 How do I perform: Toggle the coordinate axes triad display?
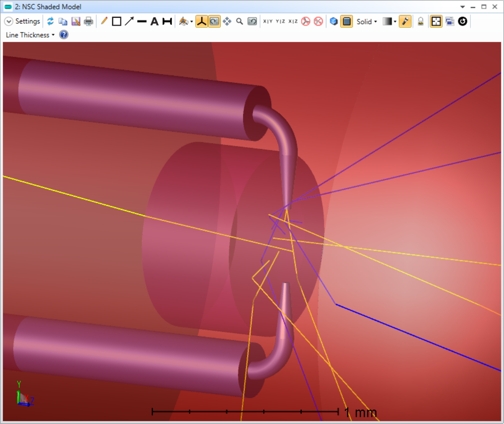(201, 21)
